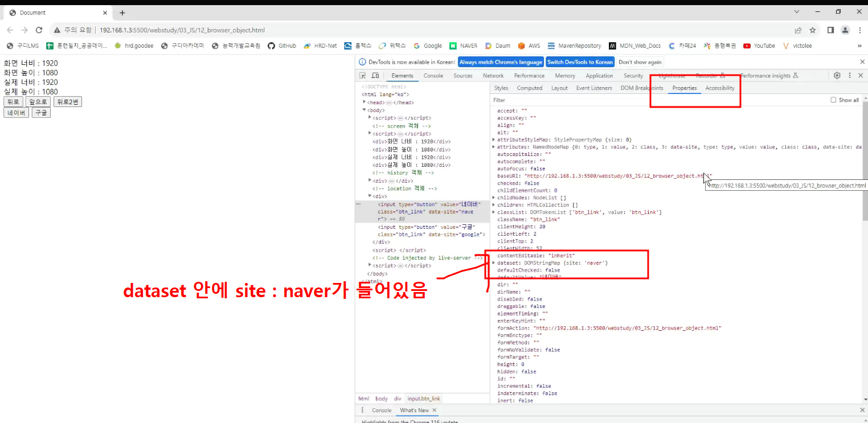The height and width of the screenshot is (423, 868).
Task: Open the YouTube bookmark
Action: click(x=759, y=46)
